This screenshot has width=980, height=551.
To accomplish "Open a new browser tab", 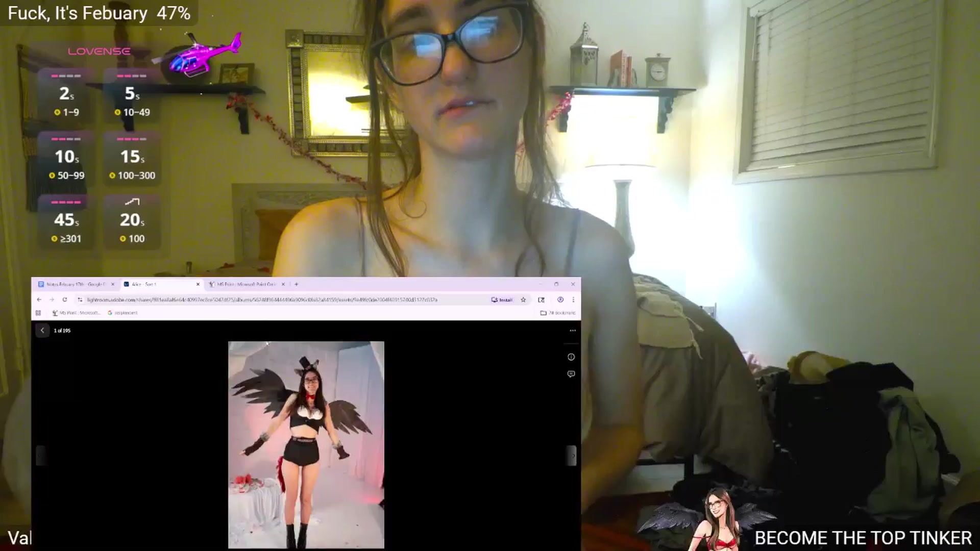I will pyautogui.click(x=297, y=284).
